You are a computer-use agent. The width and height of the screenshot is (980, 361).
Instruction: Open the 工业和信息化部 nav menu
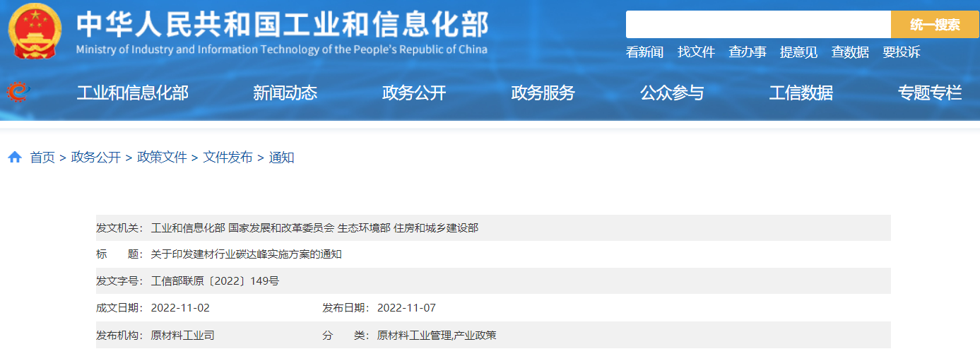(132, 93)
